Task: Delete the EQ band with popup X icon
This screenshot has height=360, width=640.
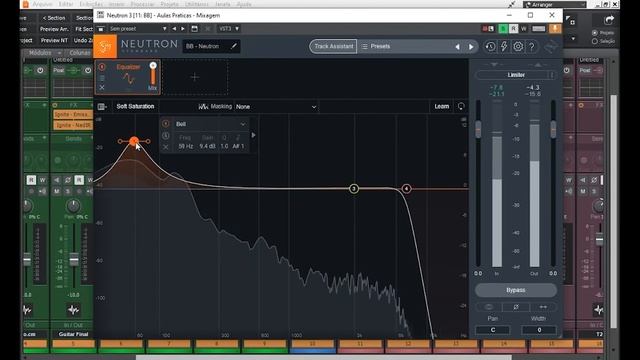Action: point(166,147)
